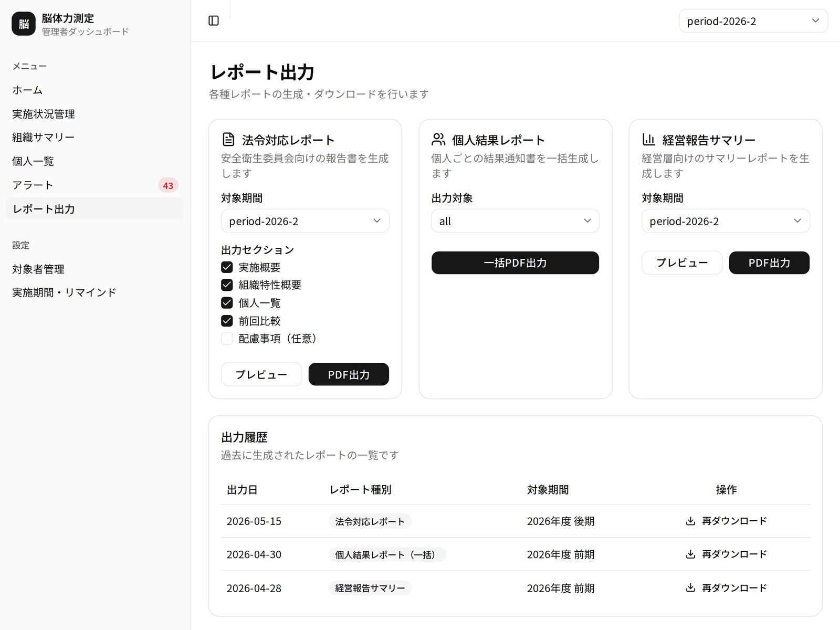The height and width of the screenshot is (630, 840).
Task: Uncheck the 実施概要 checkbox
Action: click(x=227, y=267)
